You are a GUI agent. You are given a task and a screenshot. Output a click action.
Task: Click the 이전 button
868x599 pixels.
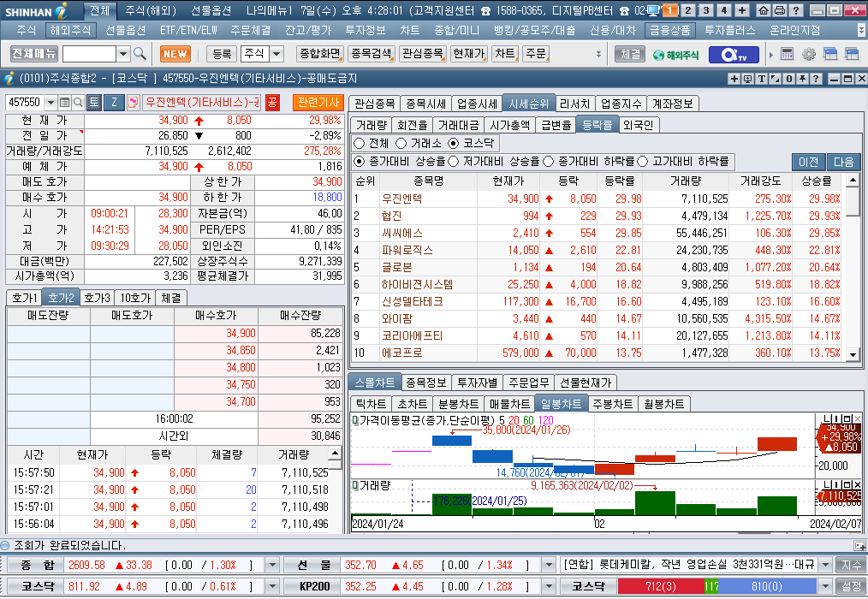tap(808, 162)
